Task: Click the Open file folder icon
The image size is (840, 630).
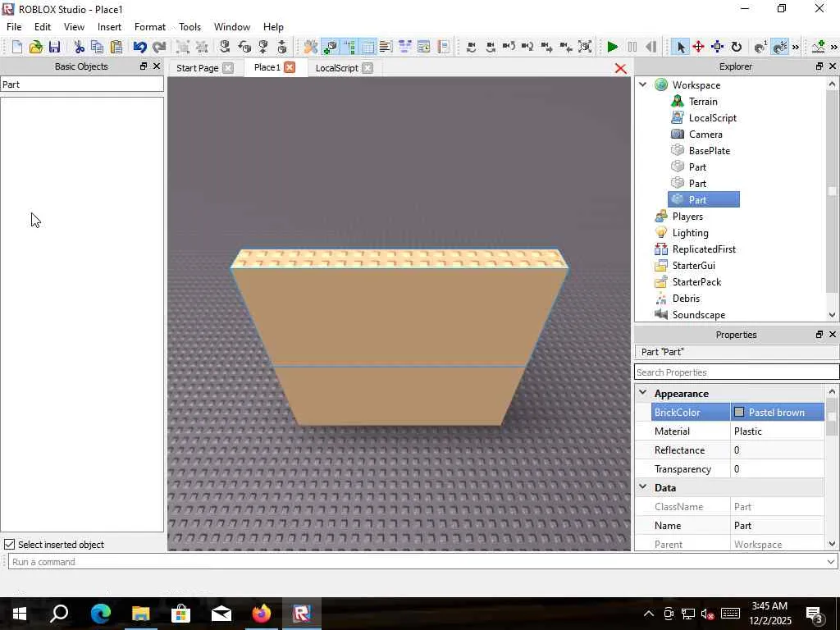Action: (x=36, y=47)
